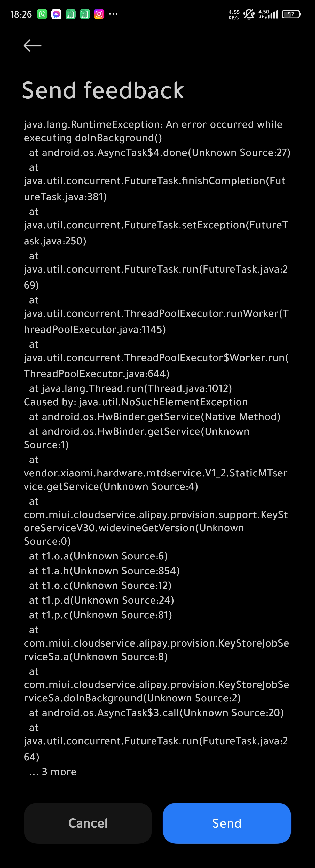Tap the 18:26 clock in status bar
This screenshot has height=868, width=315.
[21, 14]
